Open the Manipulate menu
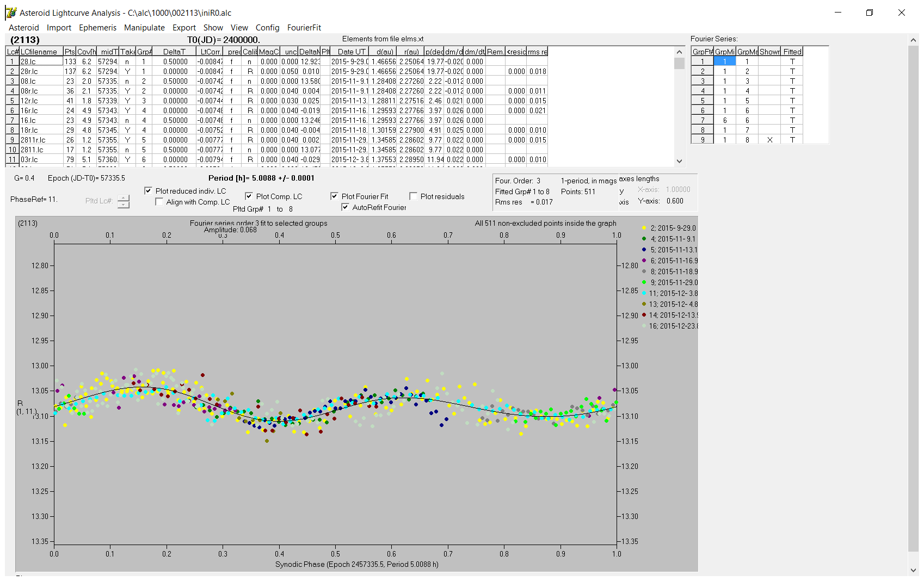Viewport: 924px width, 581px height. (x=144, y=28)
